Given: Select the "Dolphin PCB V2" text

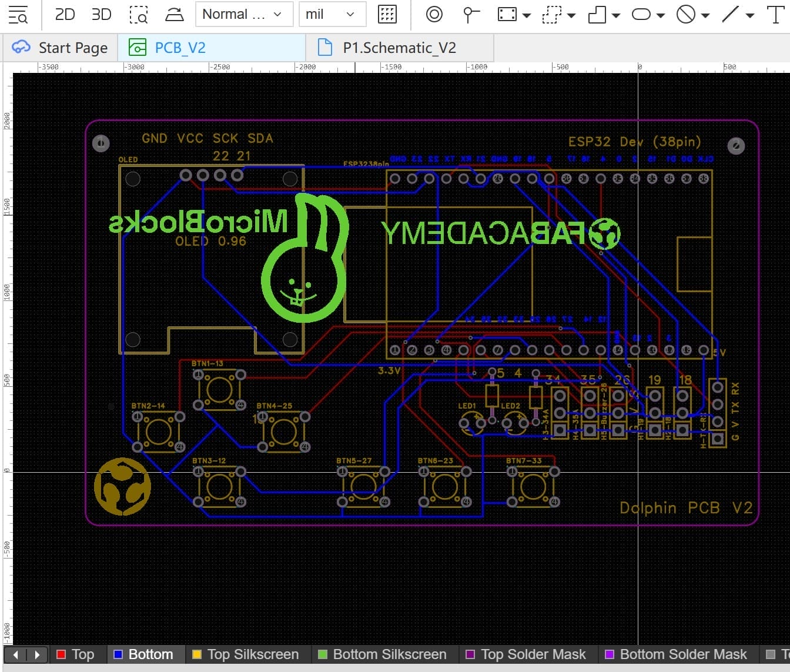Looking at the screenshot, I should pyautogui.click(x=686, y=508).
